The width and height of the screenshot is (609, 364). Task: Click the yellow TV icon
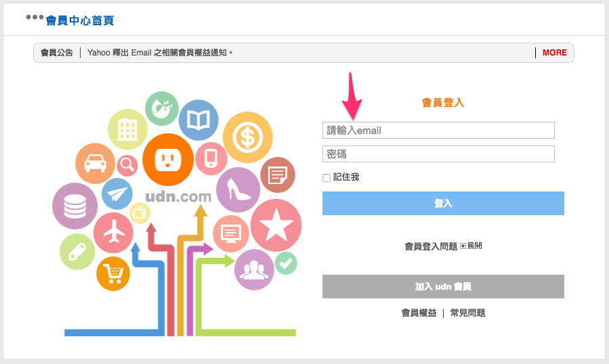click(x=140, y=213)
